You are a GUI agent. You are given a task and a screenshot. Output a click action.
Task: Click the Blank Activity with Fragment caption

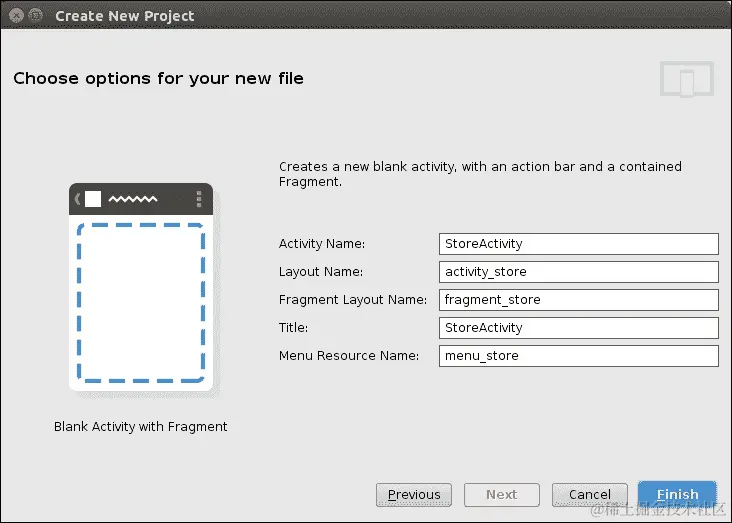tap(141, 426)
